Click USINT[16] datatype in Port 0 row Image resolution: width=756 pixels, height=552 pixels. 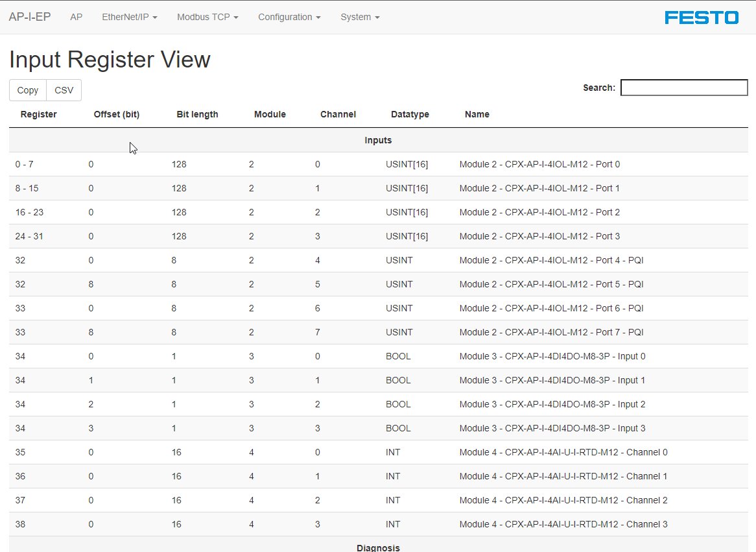pos(407,164)
